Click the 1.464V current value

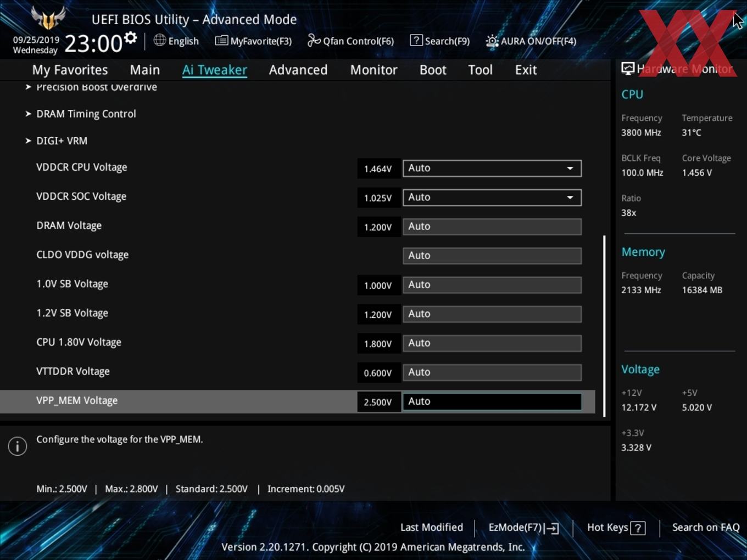[378, 169]
